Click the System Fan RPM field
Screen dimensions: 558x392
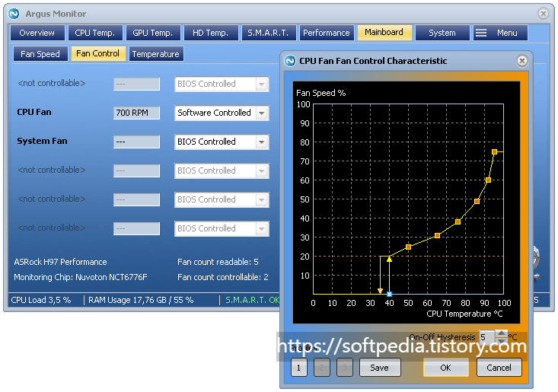[136, 142]
